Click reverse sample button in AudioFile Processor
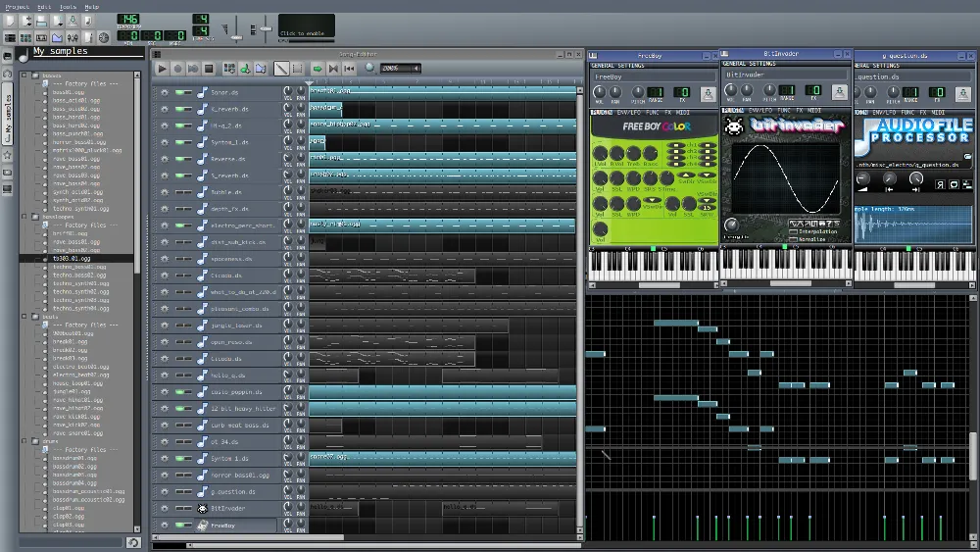 (x=940, y=184)
